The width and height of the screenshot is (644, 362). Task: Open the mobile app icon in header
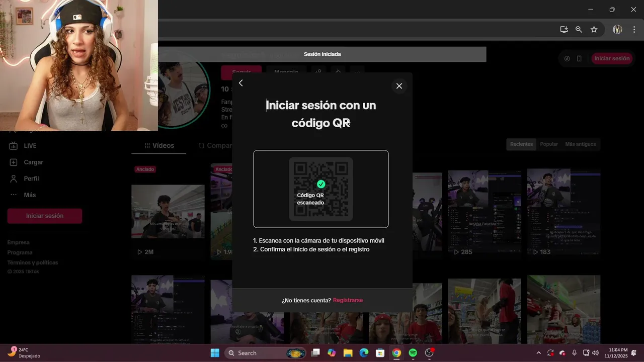pyautogui.click(x=579, y=58)
